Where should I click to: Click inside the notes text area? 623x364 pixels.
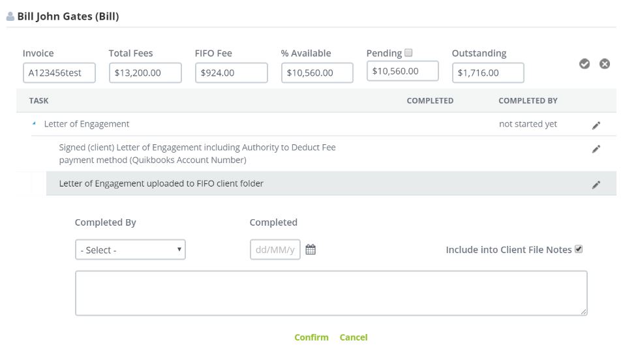tap(331, 294)
